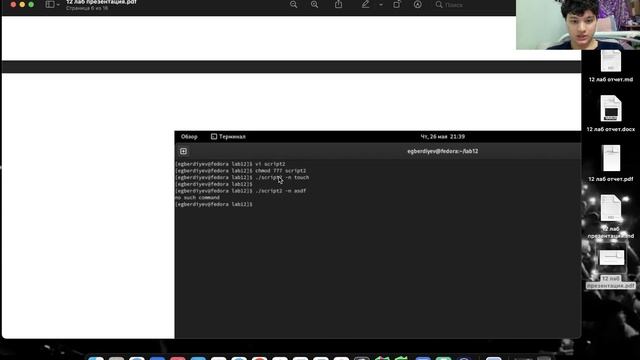Select the 12 лаб отчет.docx desktop file
This screenshot has height=360, width=640.
click(x=611, y=113)
